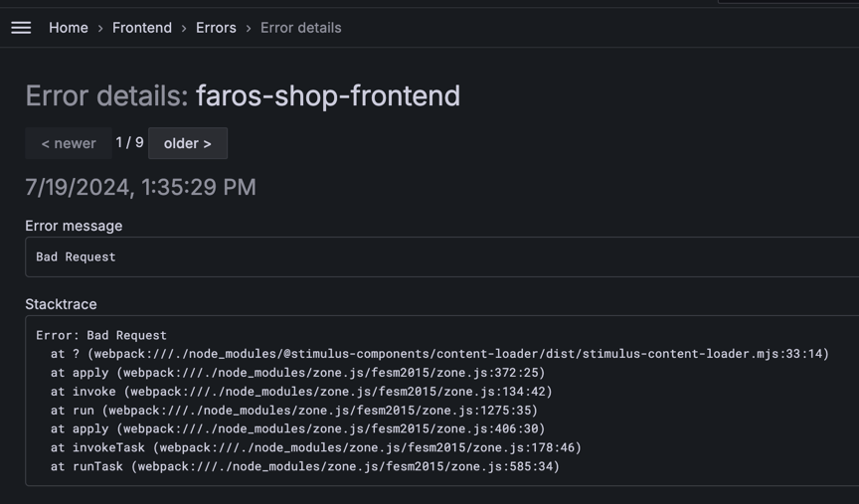
Task: Go to the older error
Action: 188,143
